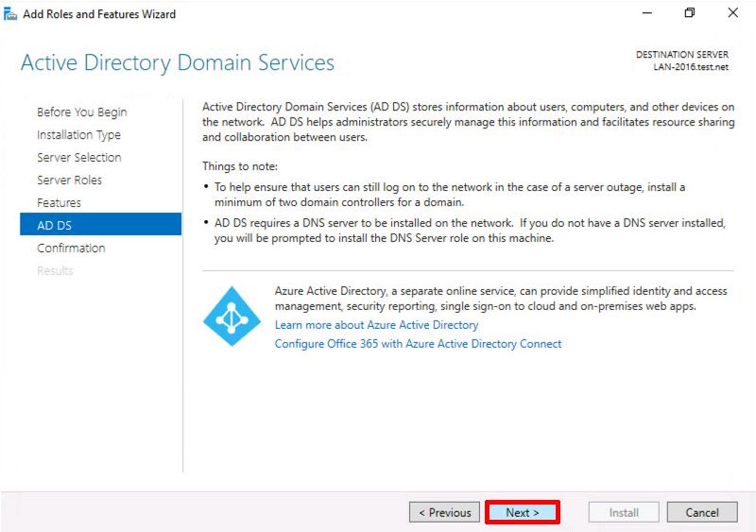The width and height of the screenshot is (756, 532).
Task: Open the Features step in sidebar
Action: 59,202
